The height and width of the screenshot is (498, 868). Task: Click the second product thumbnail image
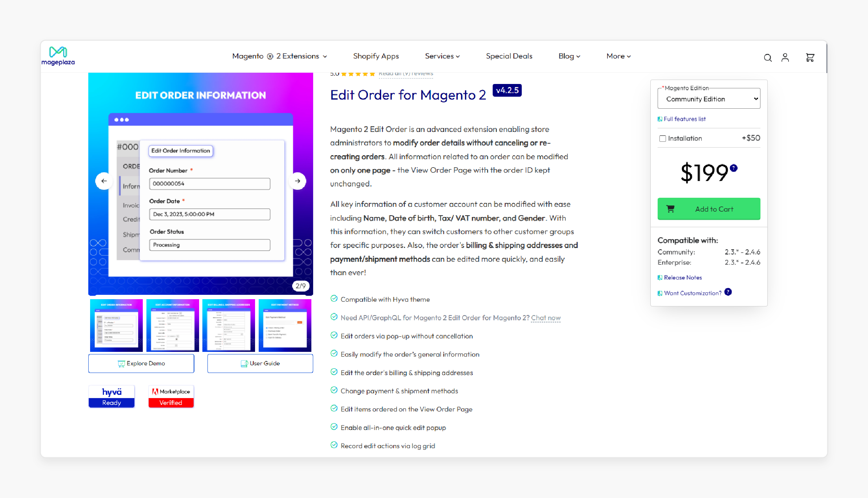click(x=172, y=324)
